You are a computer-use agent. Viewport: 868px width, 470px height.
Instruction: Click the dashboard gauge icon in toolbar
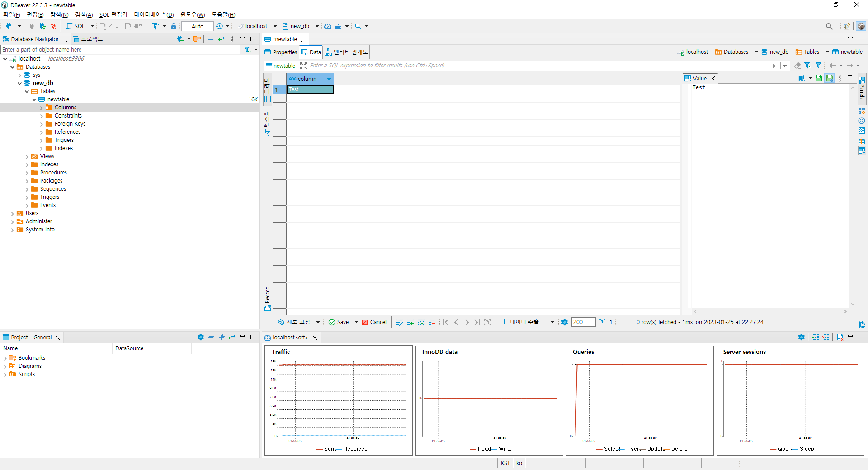coord(328,26)
